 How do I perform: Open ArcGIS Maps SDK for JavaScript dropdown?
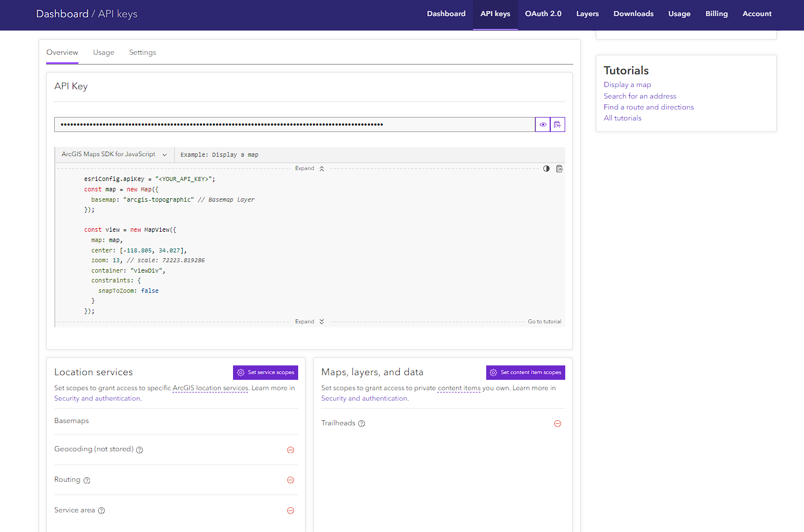click(x=114, y=154)
